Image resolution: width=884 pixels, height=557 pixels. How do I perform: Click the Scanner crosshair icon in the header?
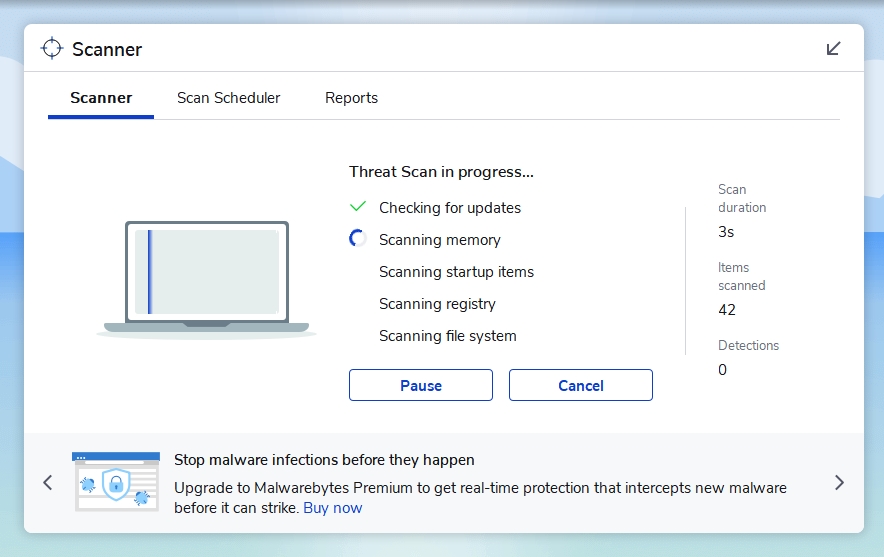click(51, 49)
